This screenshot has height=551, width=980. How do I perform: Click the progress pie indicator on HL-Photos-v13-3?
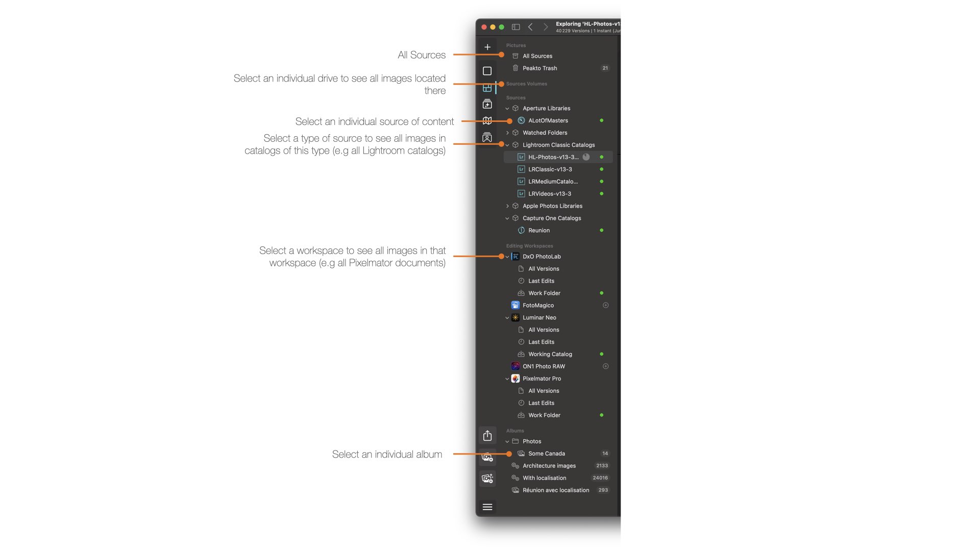(x=586, y=157)
